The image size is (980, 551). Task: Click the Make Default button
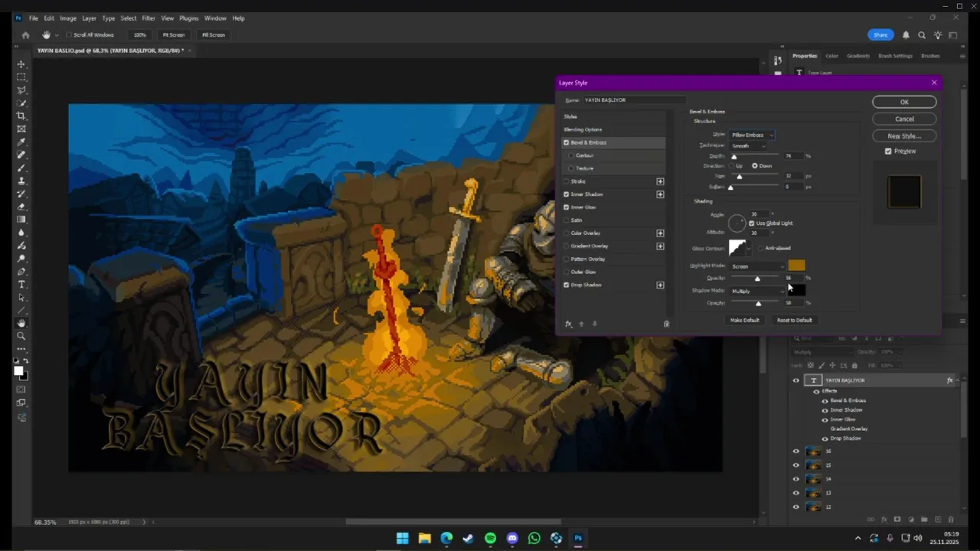pyautogui.click(x=745, y=320)
